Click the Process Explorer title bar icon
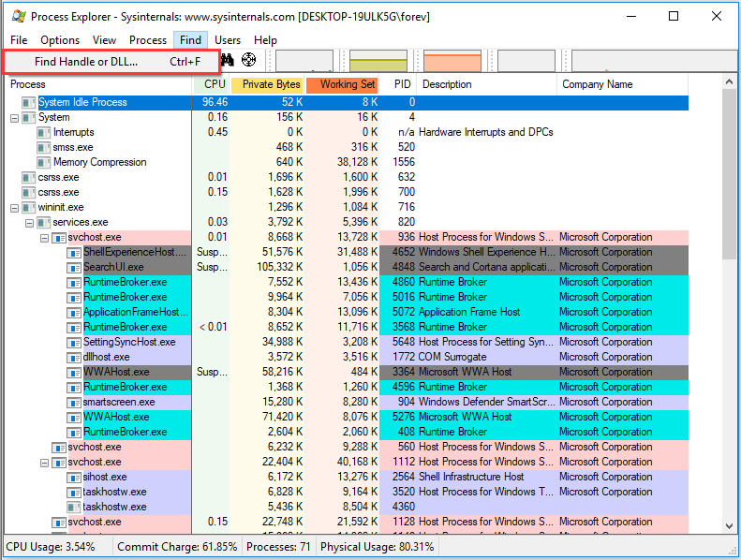 point(17,16)
